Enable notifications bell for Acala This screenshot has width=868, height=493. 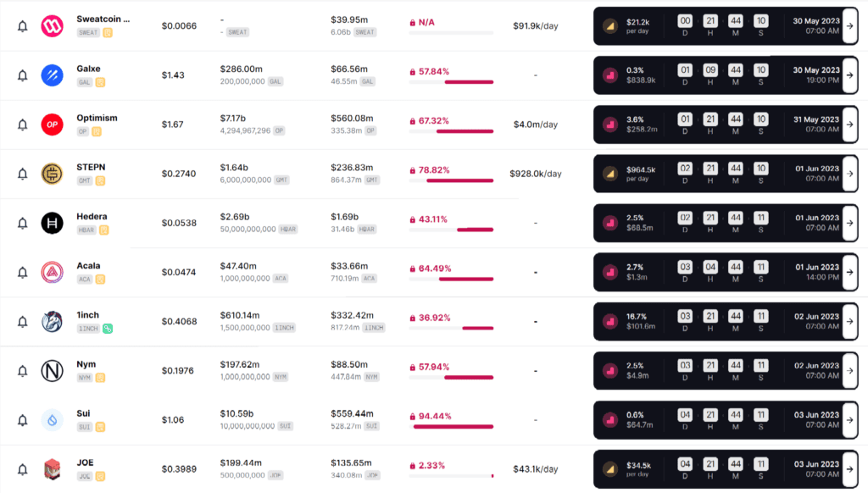coord(23,273)
